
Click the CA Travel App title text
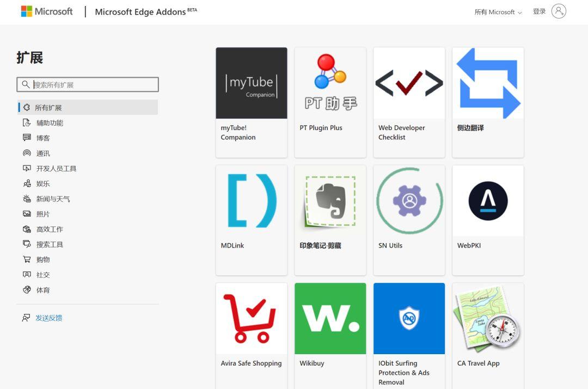click(x=478, y=363)
